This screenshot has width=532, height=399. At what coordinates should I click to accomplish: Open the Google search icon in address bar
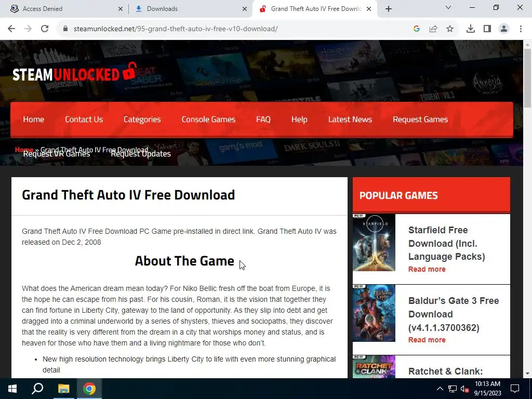coord(417,29)
